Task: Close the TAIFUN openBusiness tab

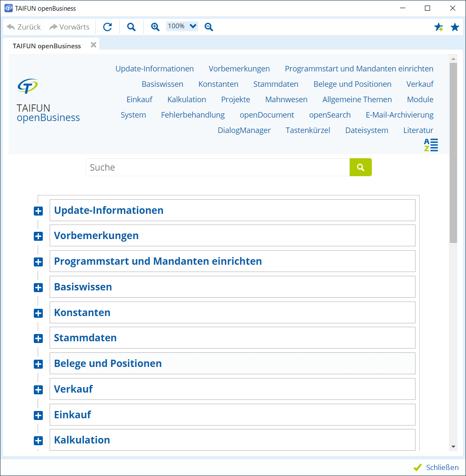Action: click(x=94, y=45)
